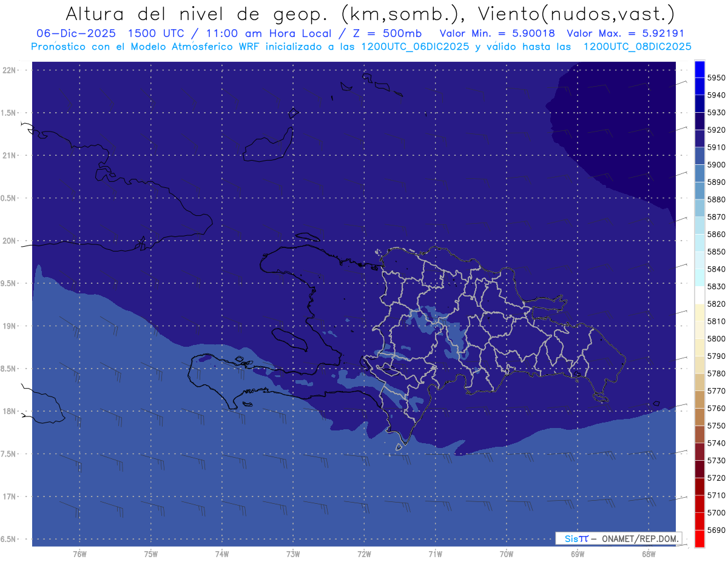The width and height of the screenshot is (728, 562).
Task: Click the '5900' legend value
Action: [x=716, y=165]
